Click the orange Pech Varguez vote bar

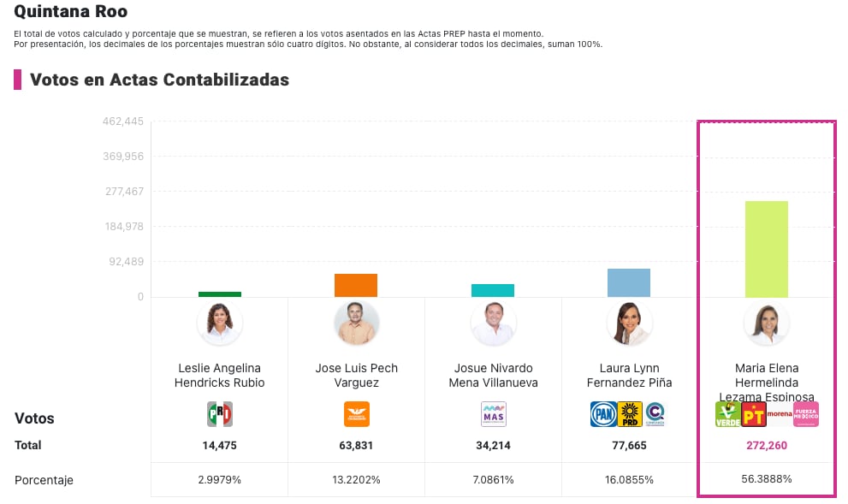tap(356, 286)
